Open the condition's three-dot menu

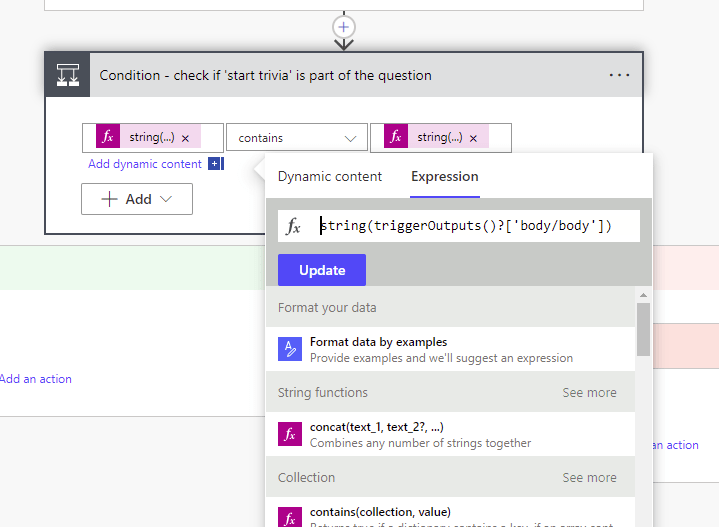pos(619,75)
